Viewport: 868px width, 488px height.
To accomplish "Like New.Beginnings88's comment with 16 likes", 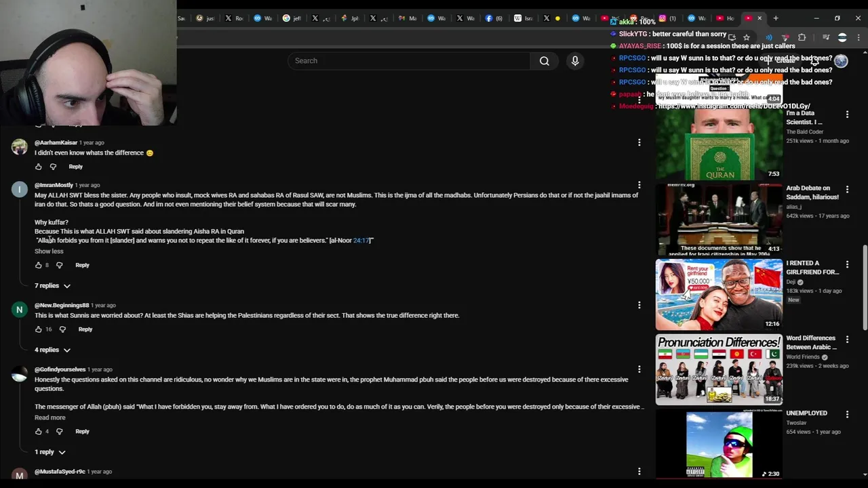I will [38, 329].
